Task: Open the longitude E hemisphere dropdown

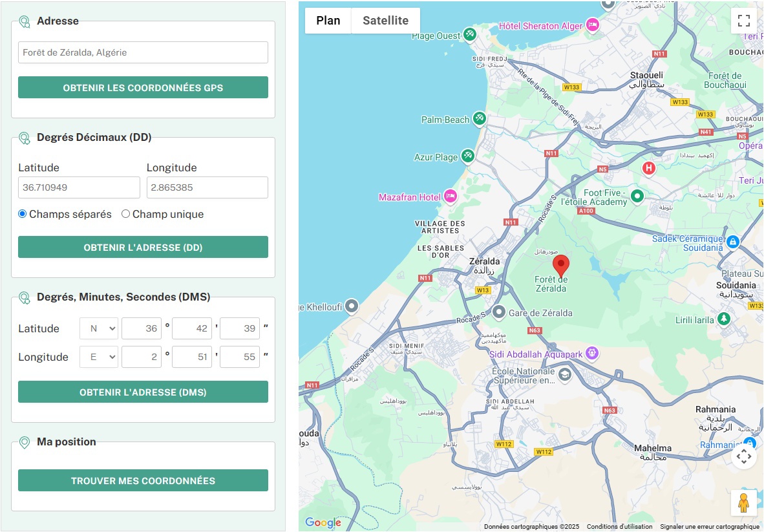Action: tap(99, 357)
